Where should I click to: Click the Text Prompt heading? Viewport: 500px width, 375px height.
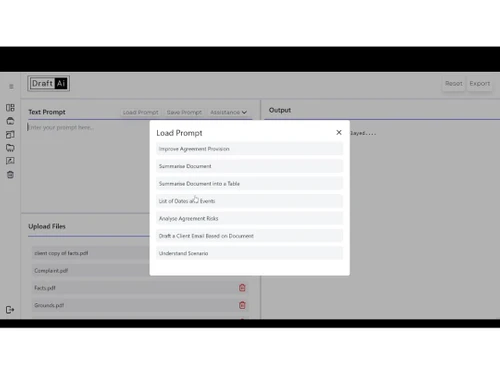[x=47, y=112]
